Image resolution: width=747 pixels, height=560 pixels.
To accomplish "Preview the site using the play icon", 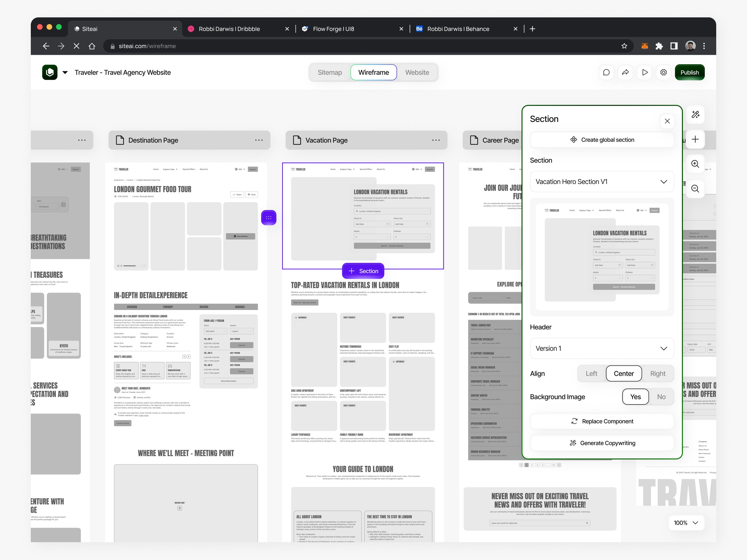I will (644, 72).
